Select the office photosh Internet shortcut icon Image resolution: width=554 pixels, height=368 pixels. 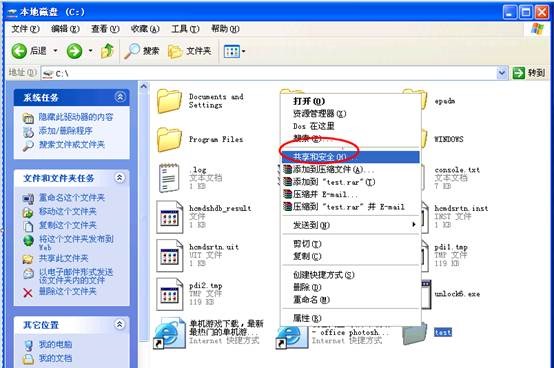coord(291,337)
